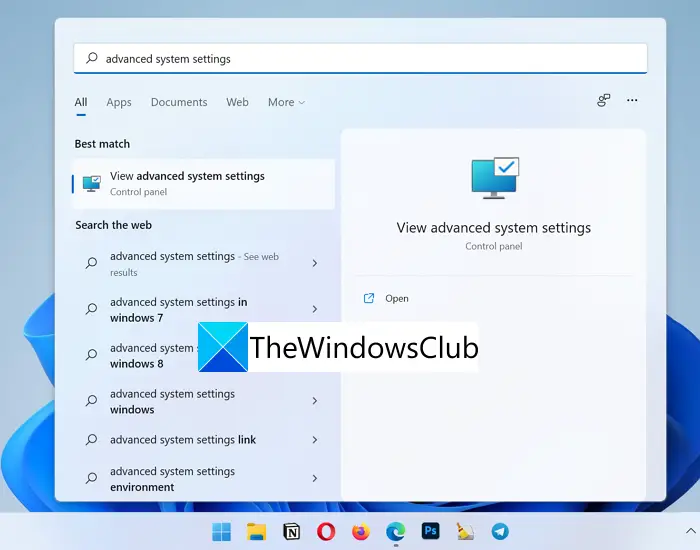Screen dimensions: 700x550
Task: Click 'Control panel' label under preview title
Action: 493,246
